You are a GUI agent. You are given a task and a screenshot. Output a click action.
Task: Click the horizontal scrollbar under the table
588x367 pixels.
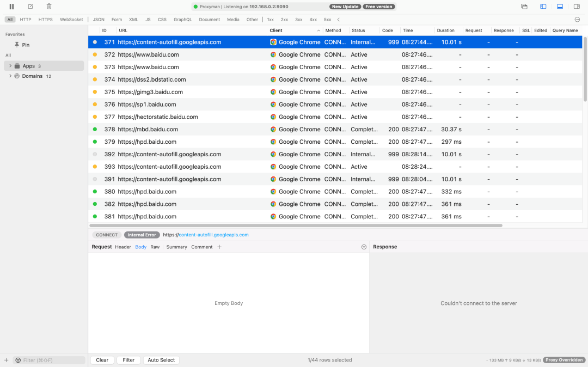296,225
